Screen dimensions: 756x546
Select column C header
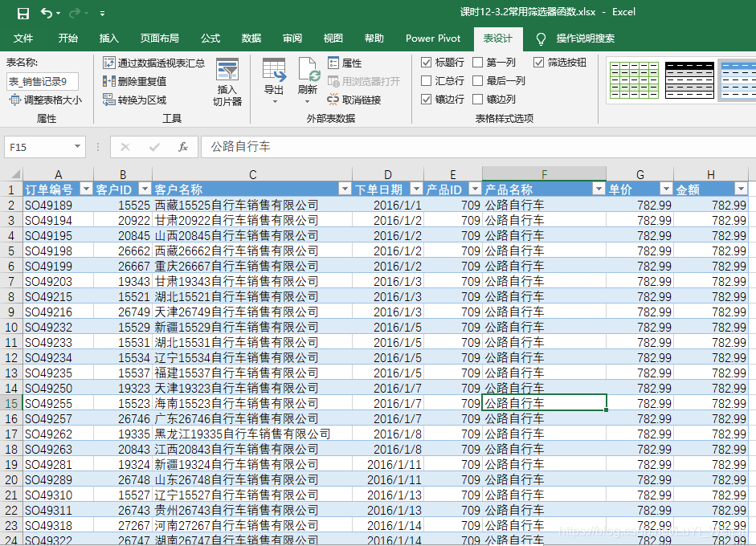252,174
